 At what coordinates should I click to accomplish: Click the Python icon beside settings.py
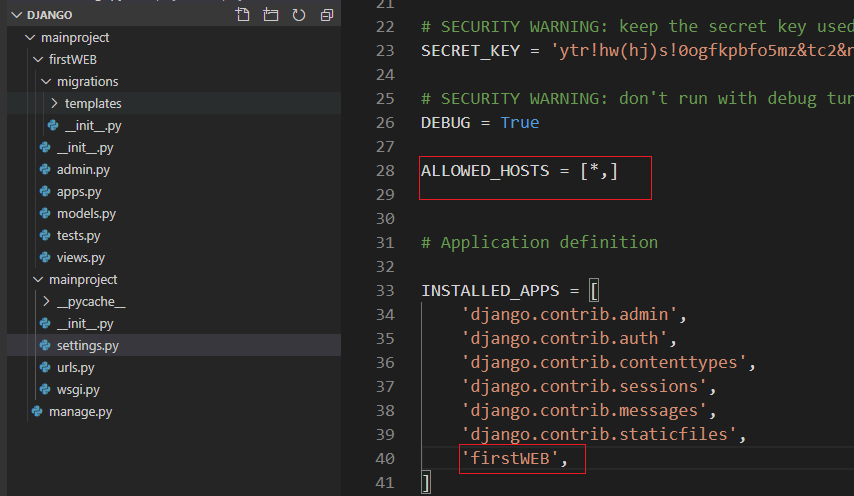click(45, 345)
